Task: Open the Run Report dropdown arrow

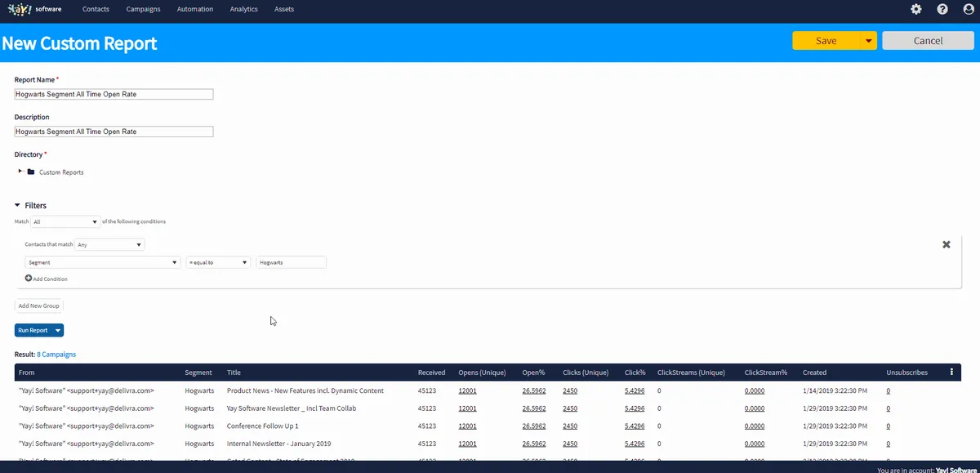Action: click(x=58, y=330)
